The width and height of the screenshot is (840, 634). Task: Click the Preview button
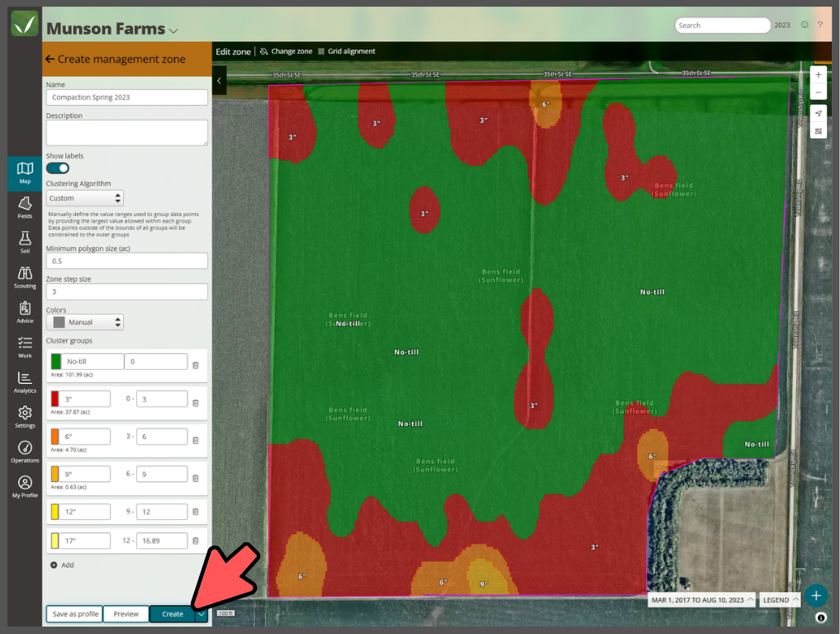coord(126,614)
